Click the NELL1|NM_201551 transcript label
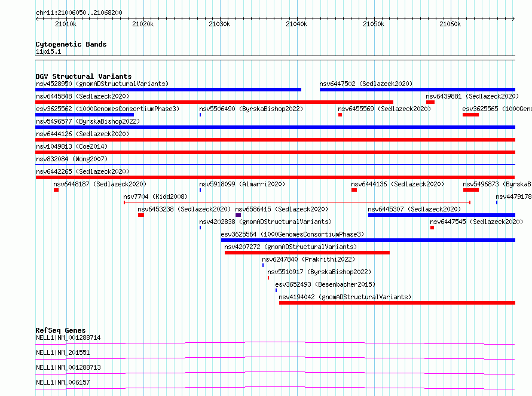532x396 pixels. tap(63, 352)
